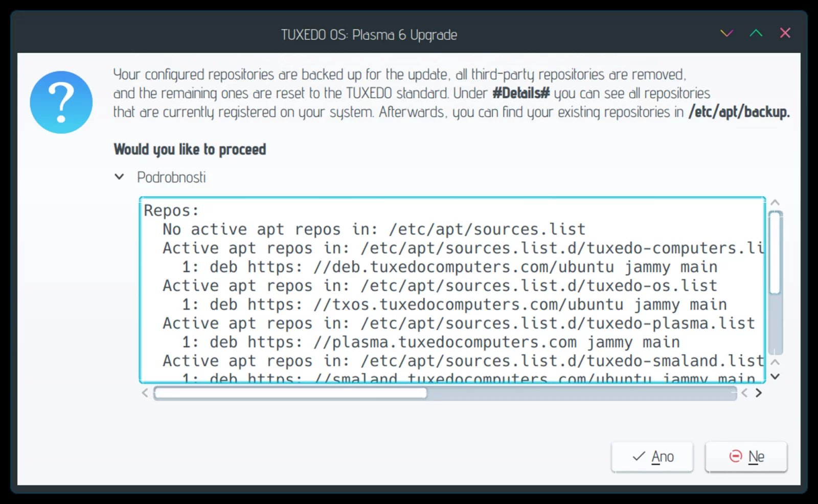Click the txos.tuxedocomputers.com repo line
The height and width of the screenshot is (504, 818).
[455, 305]
